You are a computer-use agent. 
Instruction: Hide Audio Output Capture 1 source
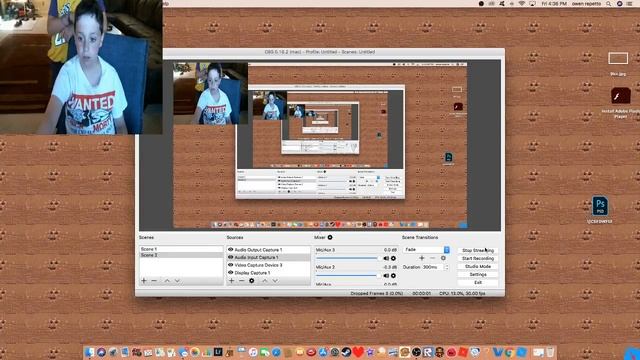coord(230,249)
